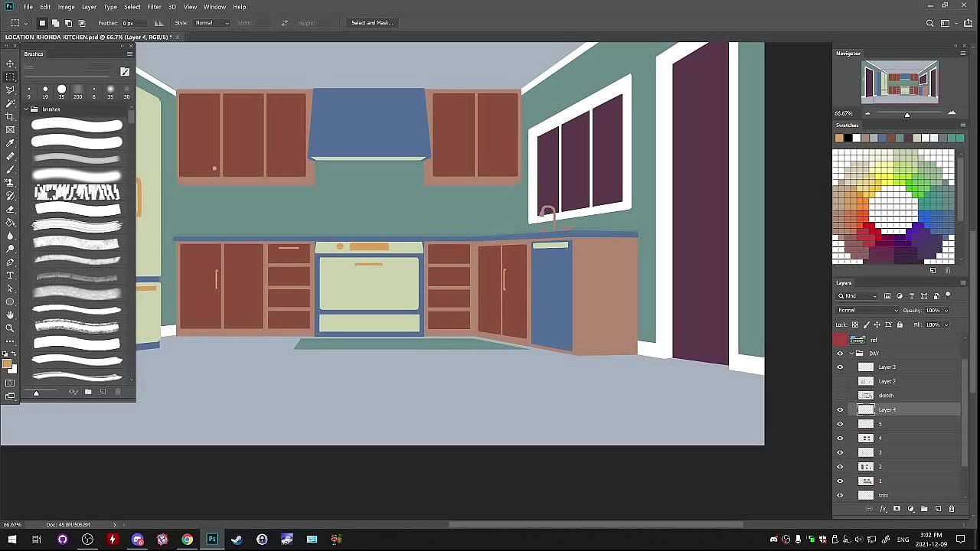Open the layer blend mode dropdown

tap(867, 311)
